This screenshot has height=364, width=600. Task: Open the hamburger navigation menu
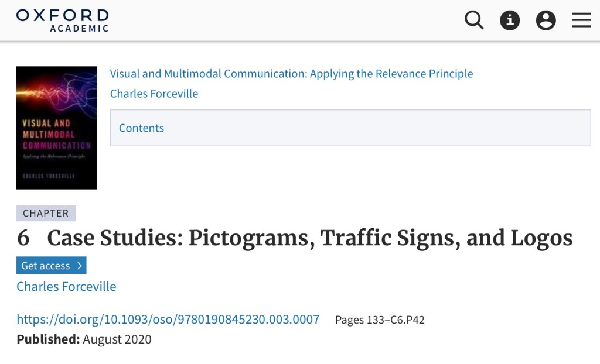(x=581, y=20)
